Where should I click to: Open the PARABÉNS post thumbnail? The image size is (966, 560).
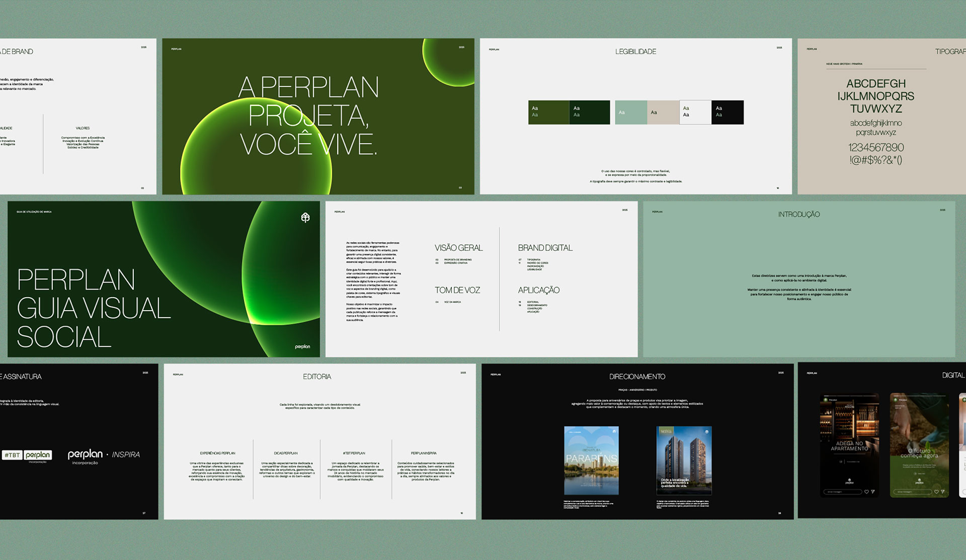click(x=592, y=460)
